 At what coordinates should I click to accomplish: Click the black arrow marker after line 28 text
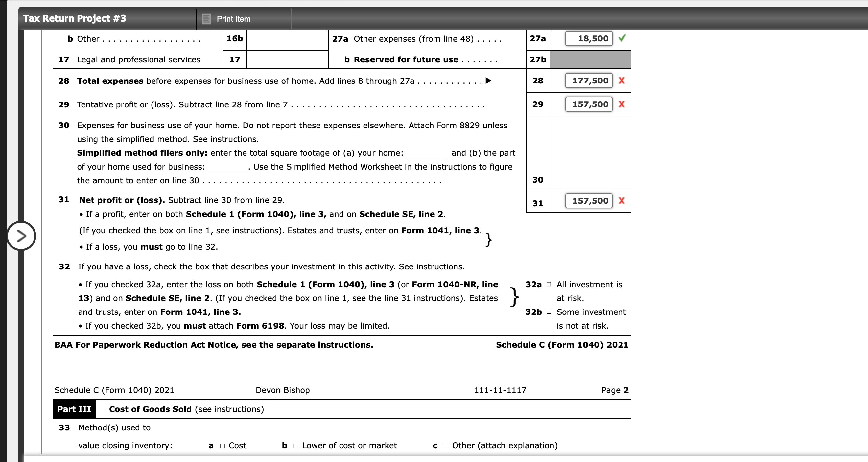tap(489, 81)
